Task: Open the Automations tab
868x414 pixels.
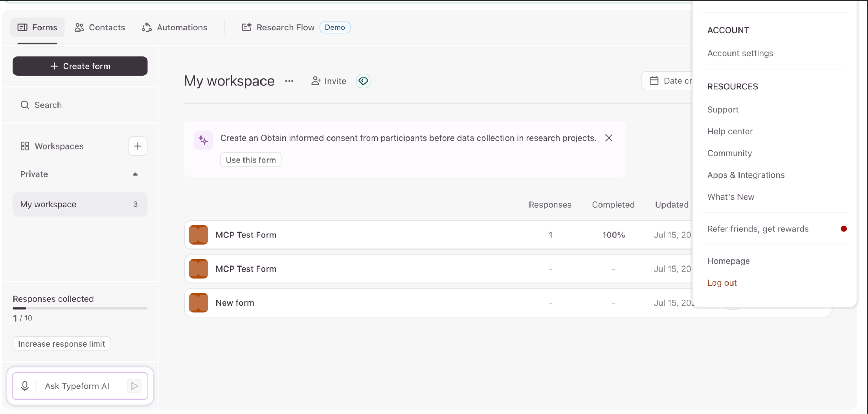Action: coord(175,27)
